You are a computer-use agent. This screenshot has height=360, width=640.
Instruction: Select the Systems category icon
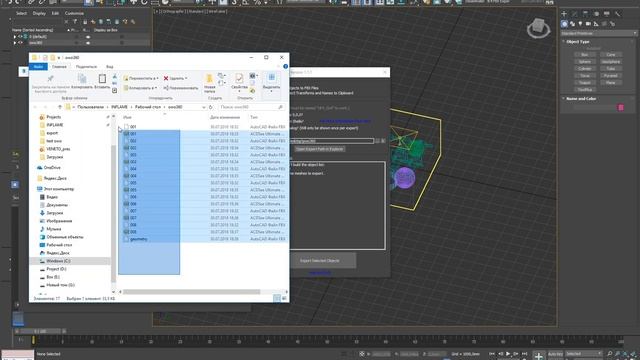coord(612,24)
